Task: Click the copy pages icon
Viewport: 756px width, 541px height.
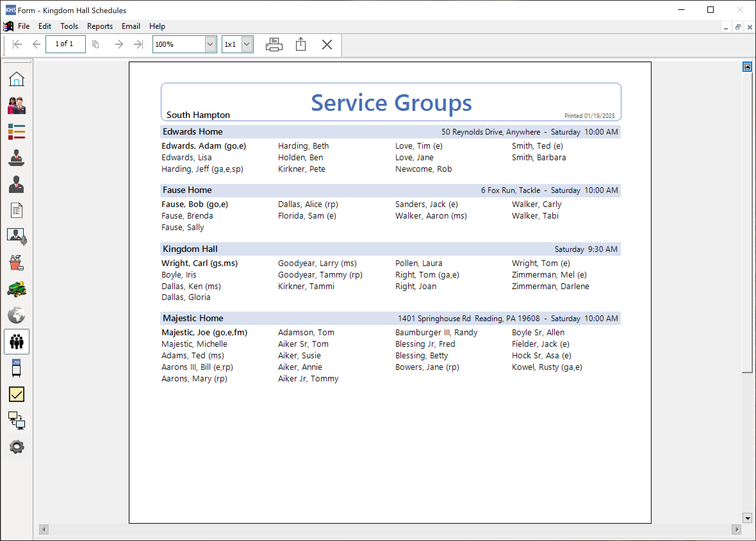Action: tap(95, 44)
